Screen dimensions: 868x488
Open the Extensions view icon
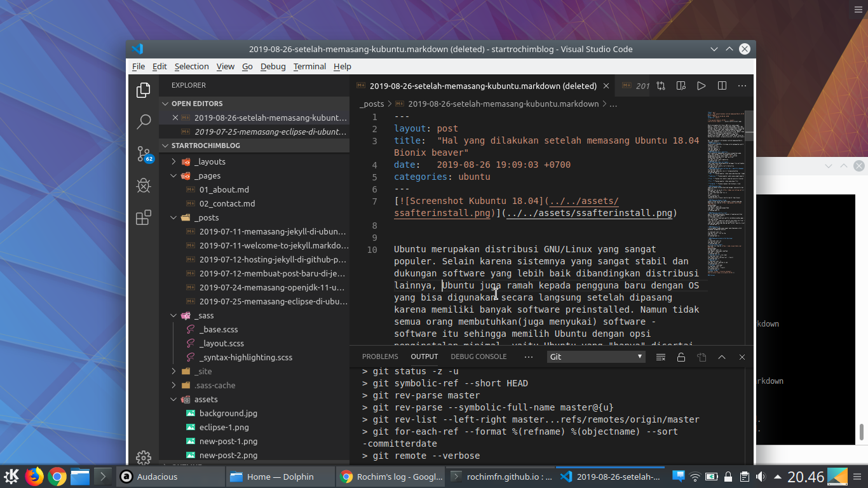click(x=144, y=217)
